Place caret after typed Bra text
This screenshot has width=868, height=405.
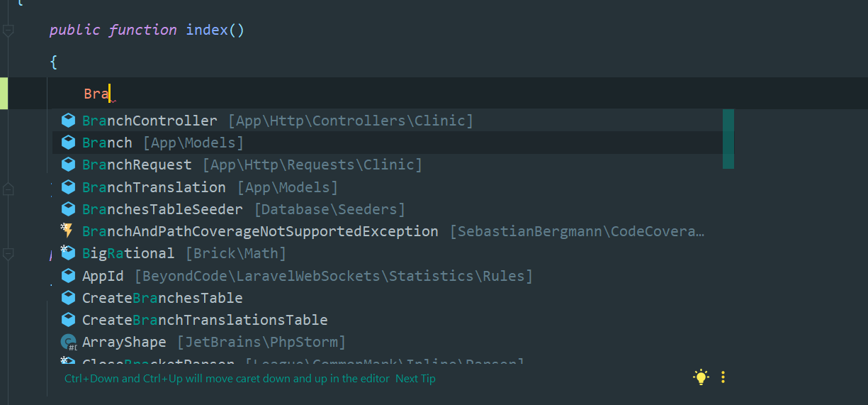(x=111, y=94)
